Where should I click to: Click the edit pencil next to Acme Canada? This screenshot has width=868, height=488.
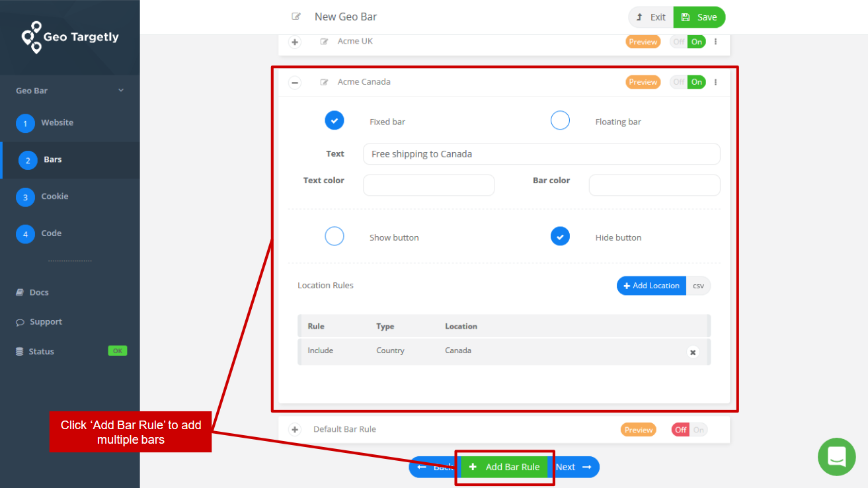[323, 81]
